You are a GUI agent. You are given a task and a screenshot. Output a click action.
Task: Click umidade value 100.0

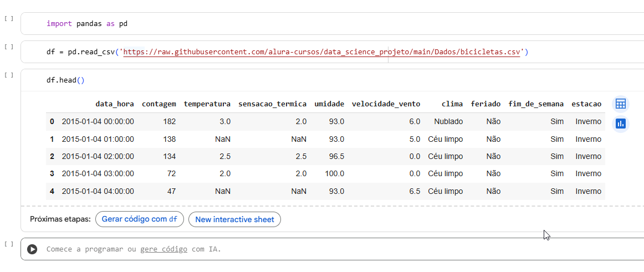tap(334, 173)
